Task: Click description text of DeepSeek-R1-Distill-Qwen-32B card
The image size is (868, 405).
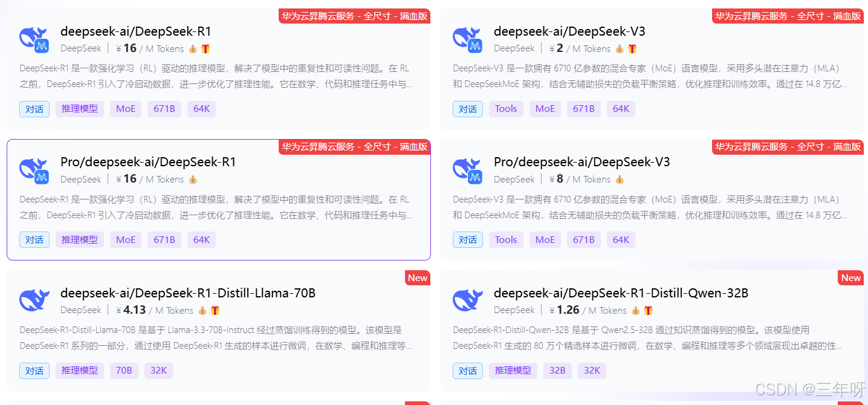Action: point(647,338)
